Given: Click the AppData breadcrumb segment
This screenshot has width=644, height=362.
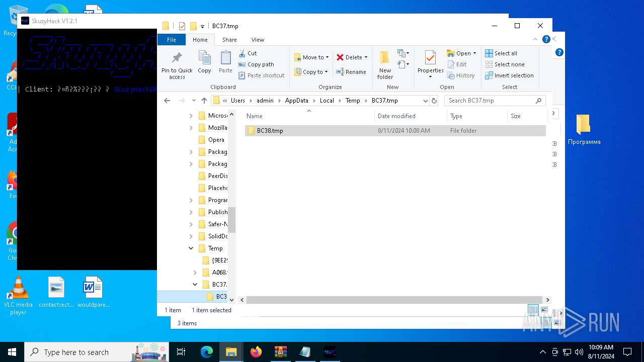Looking at the screenshot, I should point(296,101).
